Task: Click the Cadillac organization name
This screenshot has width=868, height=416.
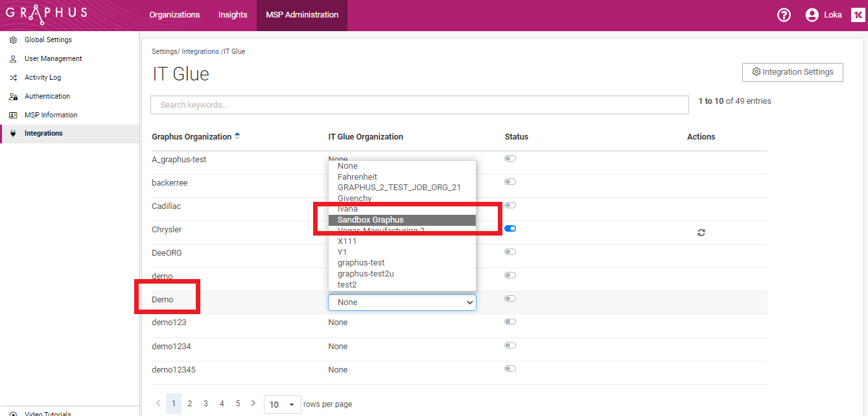Action: click(x=166, y=206)
